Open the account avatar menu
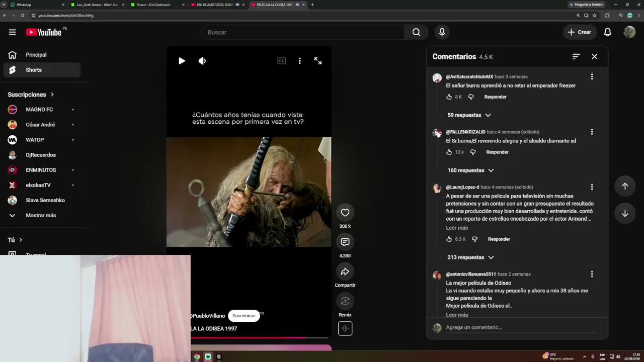644x362 pixels. (x=629, y=32)
